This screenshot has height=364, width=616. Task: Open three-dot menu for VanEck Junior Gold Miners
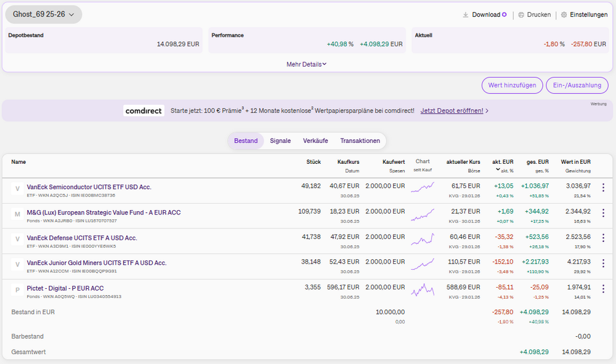tap(603, 264)
